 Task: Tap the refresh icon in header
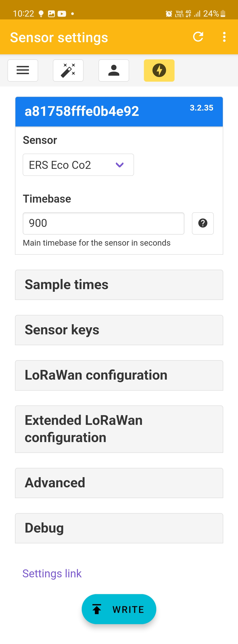[x=198, y=37]
